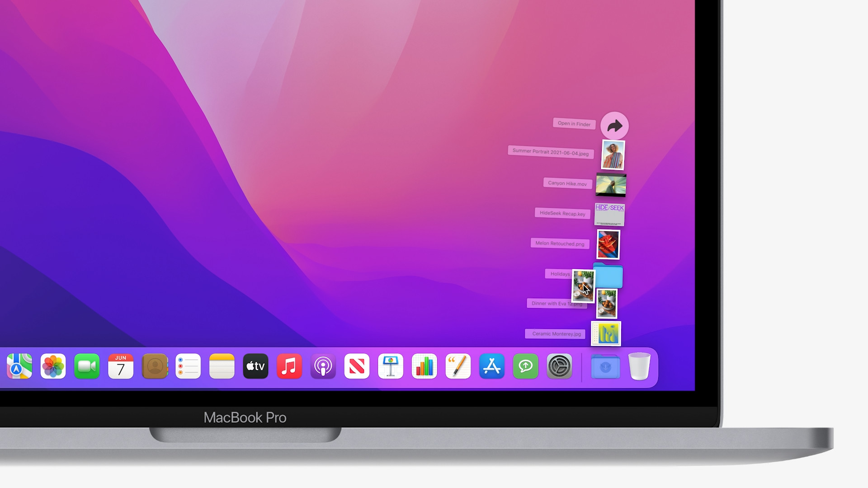This screenshot has height=488, width=868.
Task: Open the Notes app
Action: (x=222, y=366)
